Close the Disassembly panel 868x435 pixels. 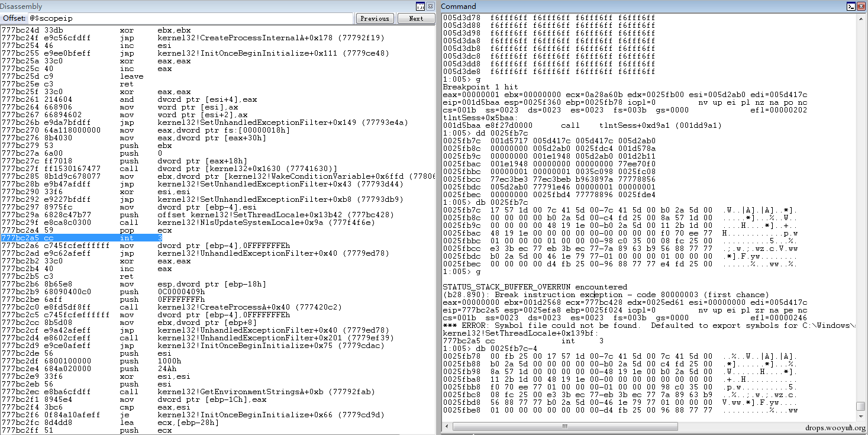pyautogui.click(x=431, y=7)
